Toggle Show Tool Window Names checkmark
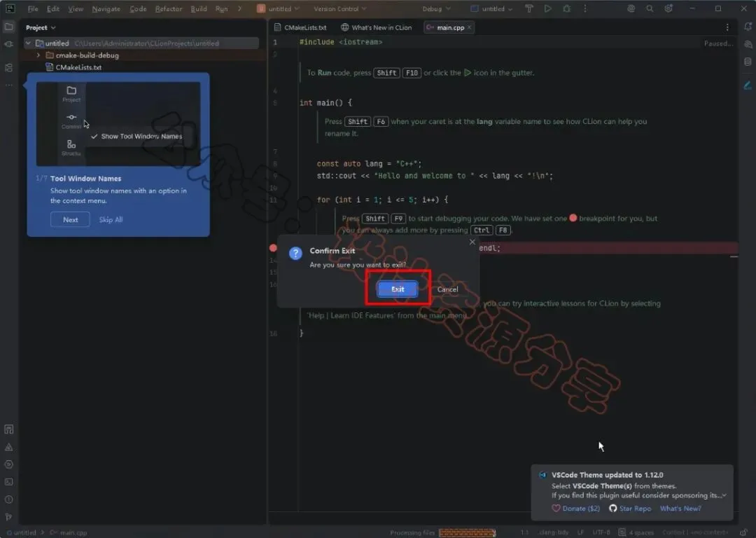756x538 pixels. point(94,137)
